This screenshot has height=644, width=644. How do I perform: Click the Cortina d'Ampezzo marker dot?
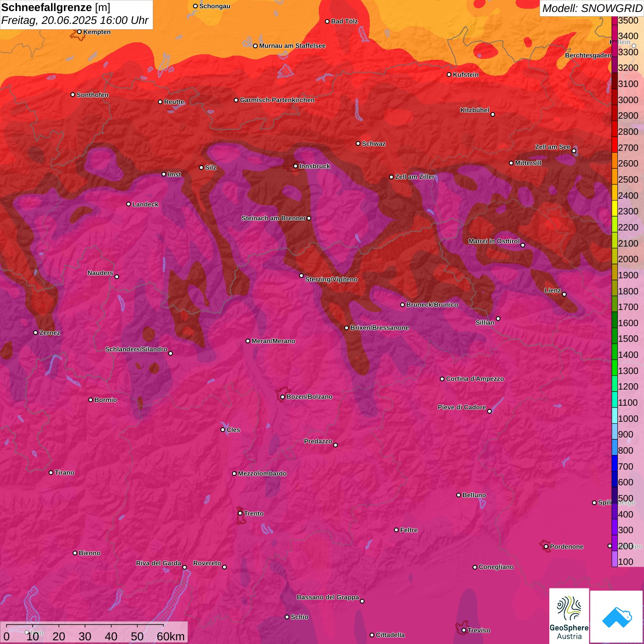[442, 379]
